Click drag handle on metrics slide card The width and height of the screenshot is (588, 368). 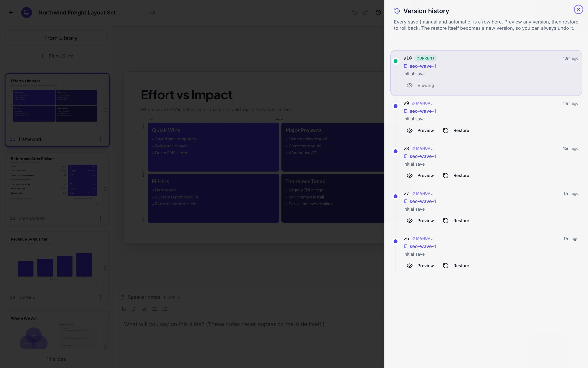click(x=105, y=268)
